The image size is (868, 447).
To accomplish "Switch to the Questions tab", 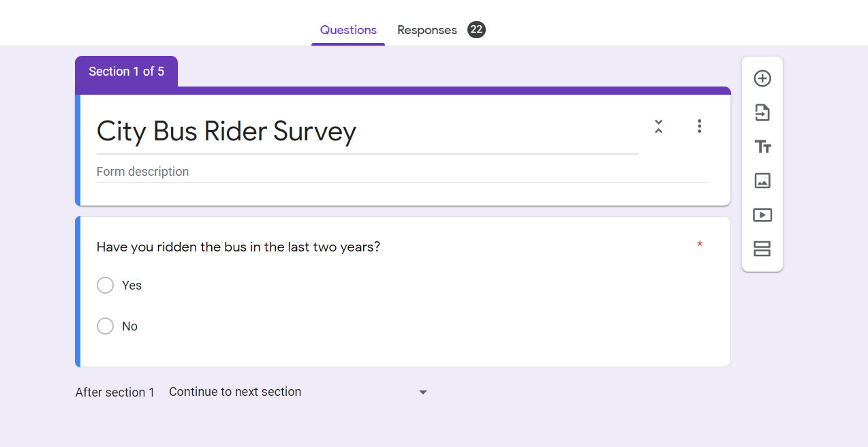I will (348, 30).
